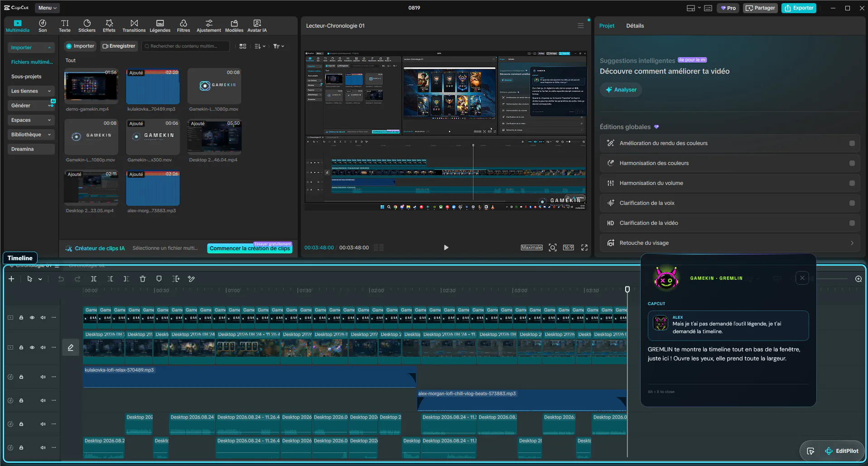This screenshot has width=868, height=466.
Task: Click the cursor icon left of EditPilot
Action: [x=811, y=451]
